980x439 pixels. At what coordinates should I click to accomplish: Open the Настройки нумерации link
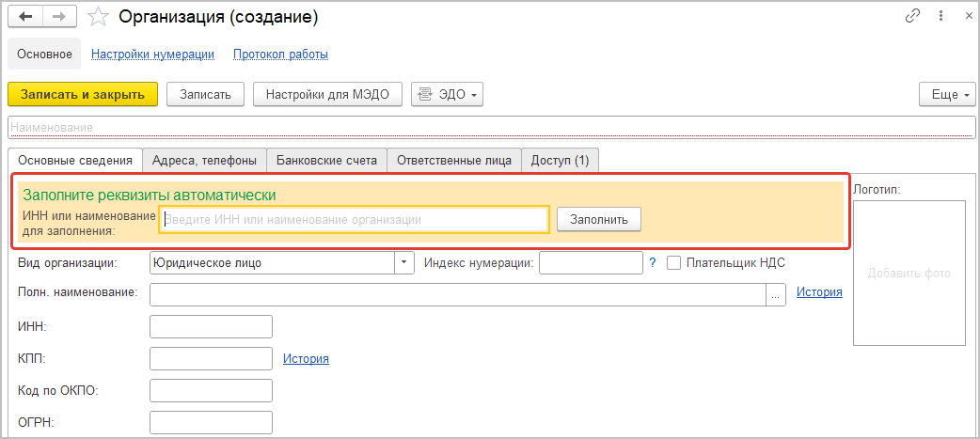(x=152, y=55)
